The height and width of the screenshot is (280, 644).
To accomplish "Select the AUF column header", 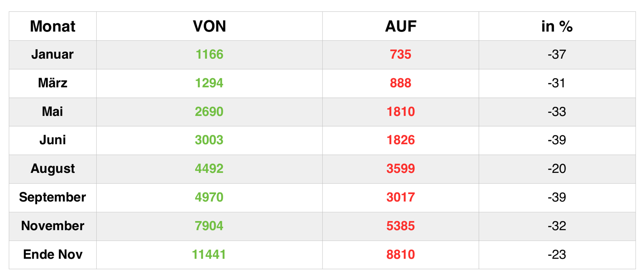I will (400, 27).
